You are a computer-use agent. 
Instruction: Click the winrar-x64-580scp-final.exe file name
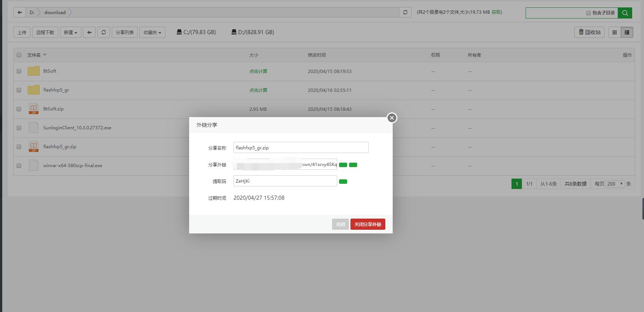coord(73,166)
